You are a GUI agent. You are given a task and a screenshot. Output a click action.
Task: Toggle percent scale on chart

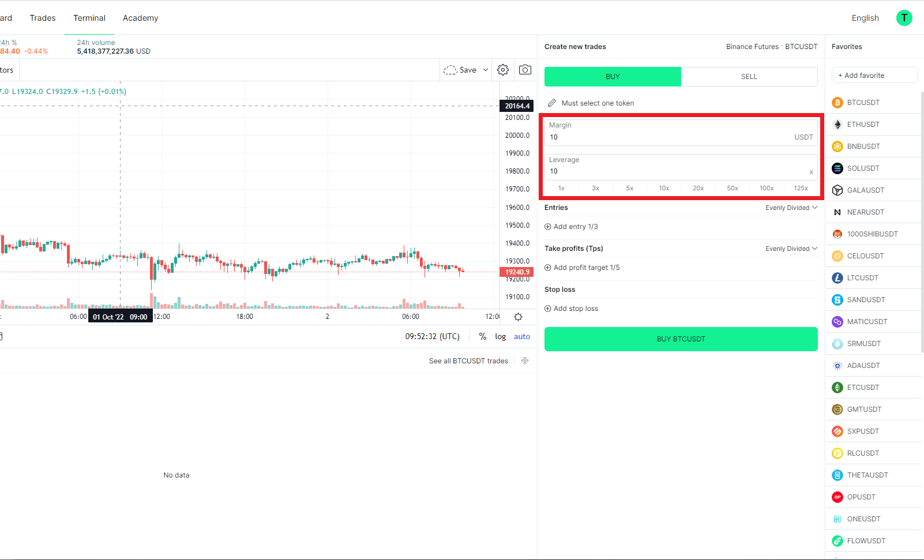click(483, 336)
